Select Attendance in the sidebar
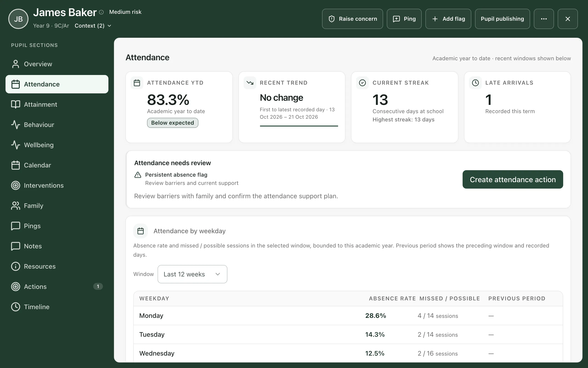588x368 pixels. click(57, 84)
